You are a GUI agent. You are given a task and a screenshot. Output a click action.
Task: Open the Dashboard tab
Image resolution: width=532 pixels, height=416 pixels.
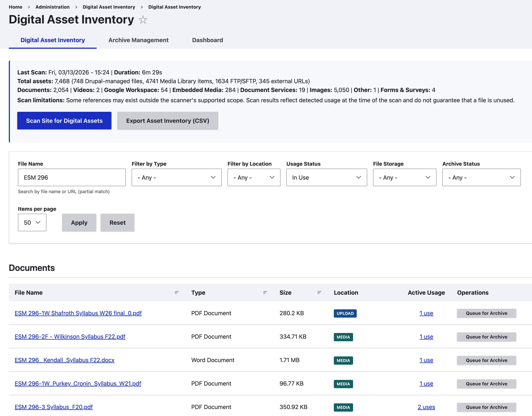[208, 40]
